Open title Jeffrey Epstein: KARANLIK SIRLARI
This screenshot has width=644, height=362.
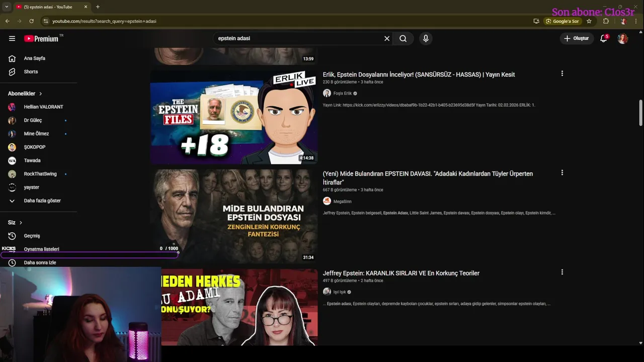click(x=401, y=273)
